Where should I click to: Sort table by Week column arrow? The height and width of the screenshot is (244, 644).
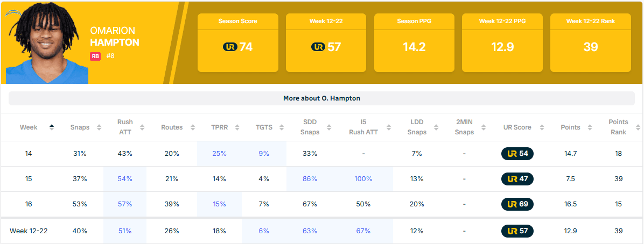click(x=52, y=127)
